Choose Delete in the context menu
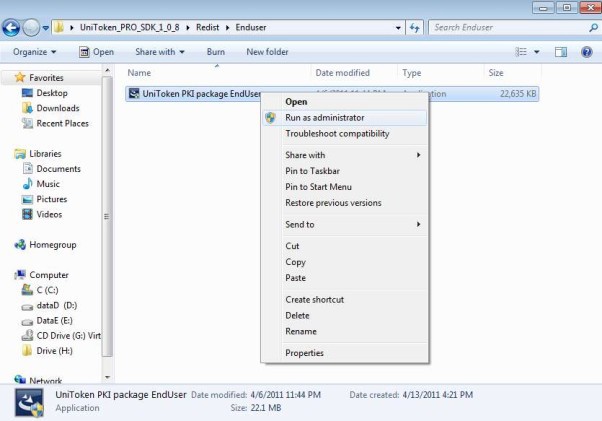This screenshot has height=421, width=602. pos(344,315)
